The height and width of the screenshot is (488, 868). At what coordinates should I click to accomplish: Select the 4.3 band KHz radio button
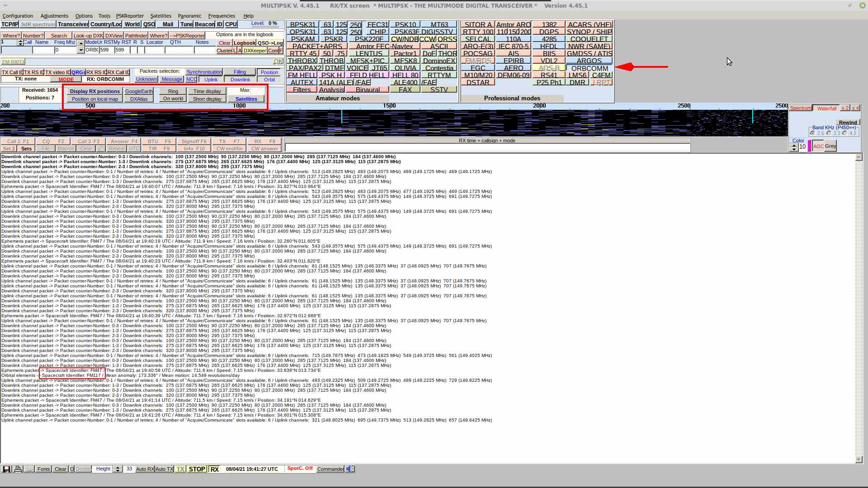pyautogui.click(x=845, y=133)
